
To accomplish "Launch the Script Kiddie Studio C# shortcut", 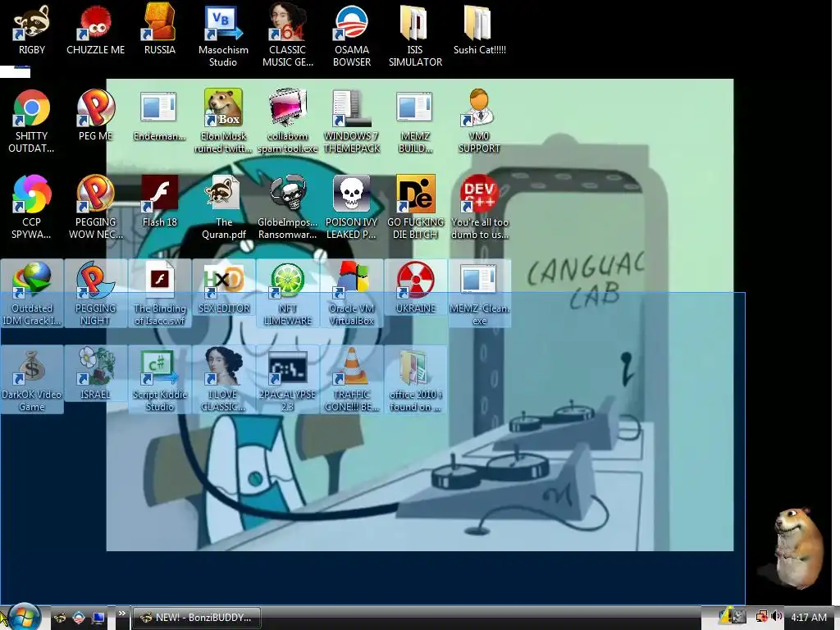I will click(160, 380).
